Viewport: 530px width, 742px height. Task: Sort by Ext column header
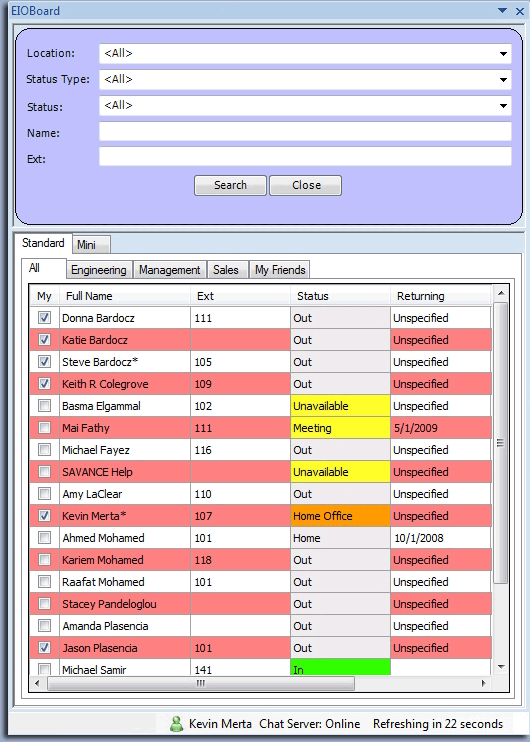(x=240, y=296)
